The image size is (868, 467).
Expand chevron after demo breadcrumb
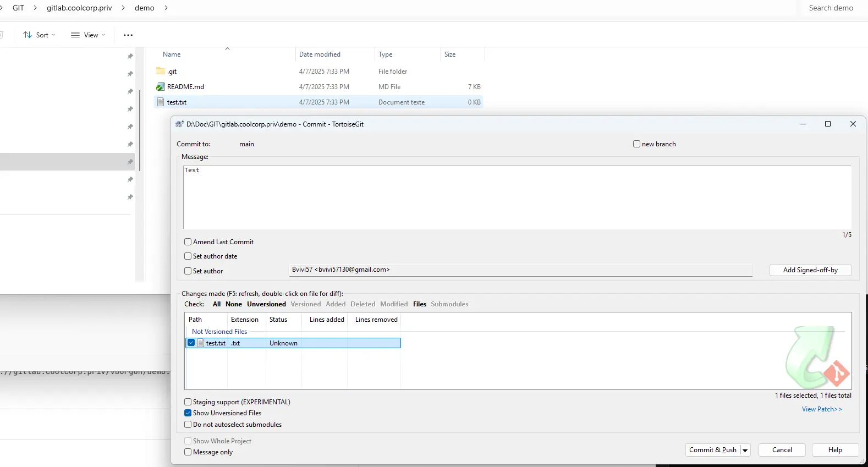click(x=166, y=8)
